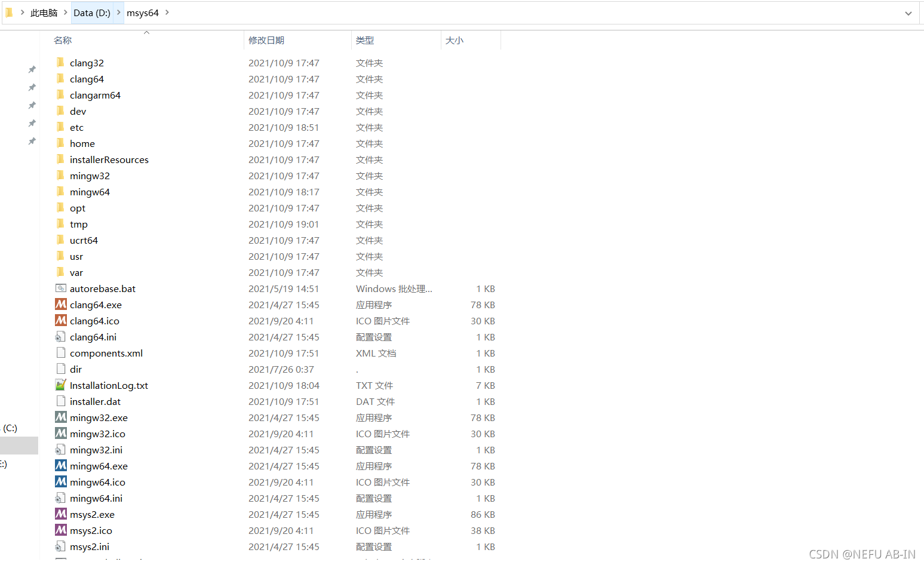Screen dimensions: 924x565
Task: Click the components.xml document icon
Action: (61, 353)
